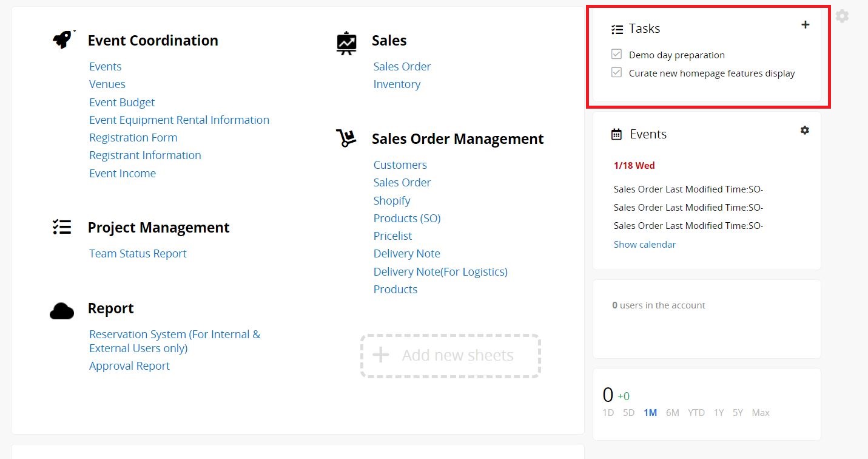868x459 pixels.
Task: Click the Sales Order Management cart icon
Action: [x=346, y=138]
